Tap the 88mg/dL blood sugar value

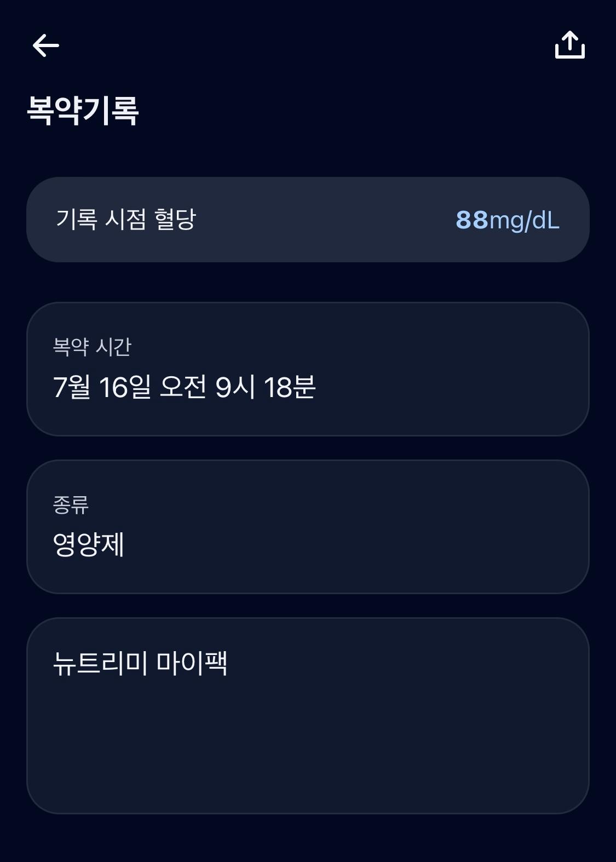[x=508, y=220]
